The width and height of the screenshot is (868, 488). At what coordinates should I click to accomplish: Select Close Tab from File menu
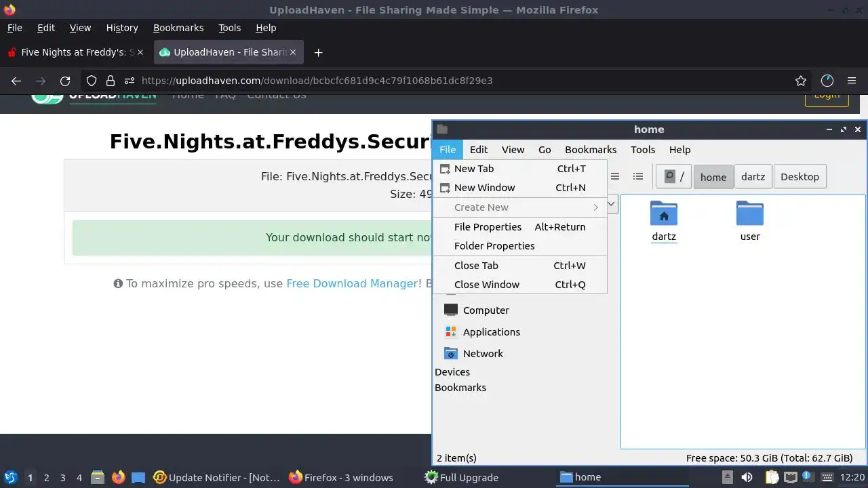519,266
